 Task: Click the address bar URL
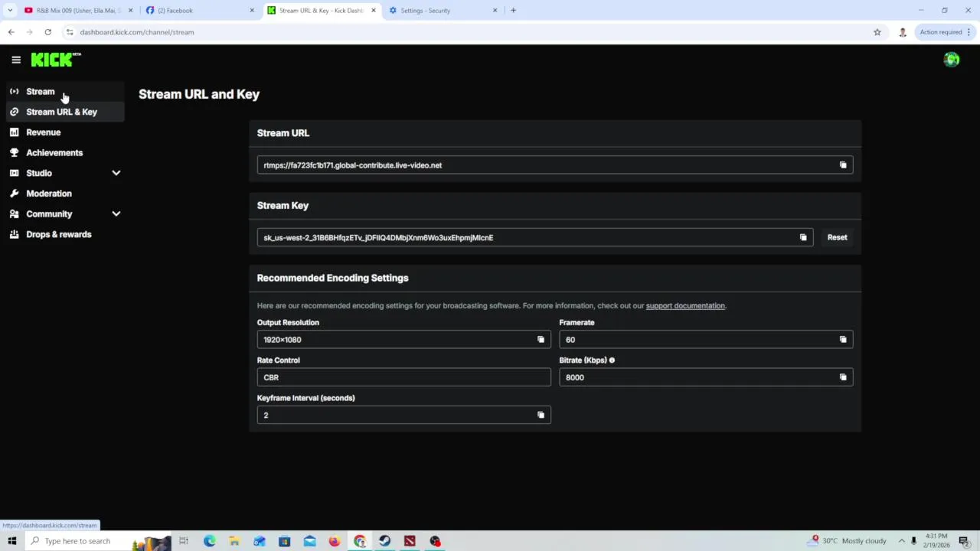137,32
